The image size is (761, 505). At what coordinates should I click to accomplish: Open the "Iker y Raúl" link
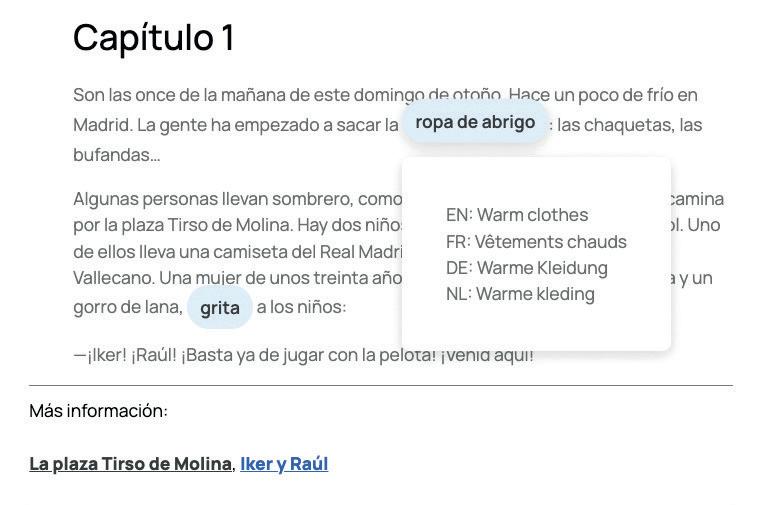tap(284, 464)
